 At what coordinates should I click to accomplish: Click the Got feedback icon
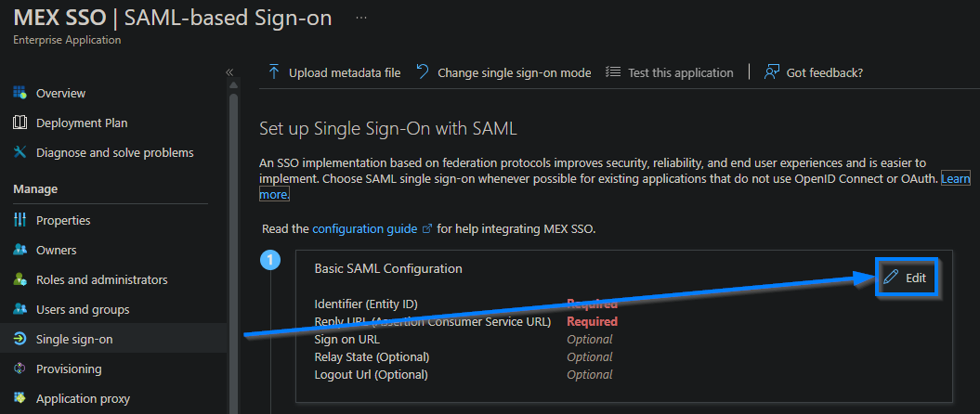pyautogui.click(x=771, y=72)
